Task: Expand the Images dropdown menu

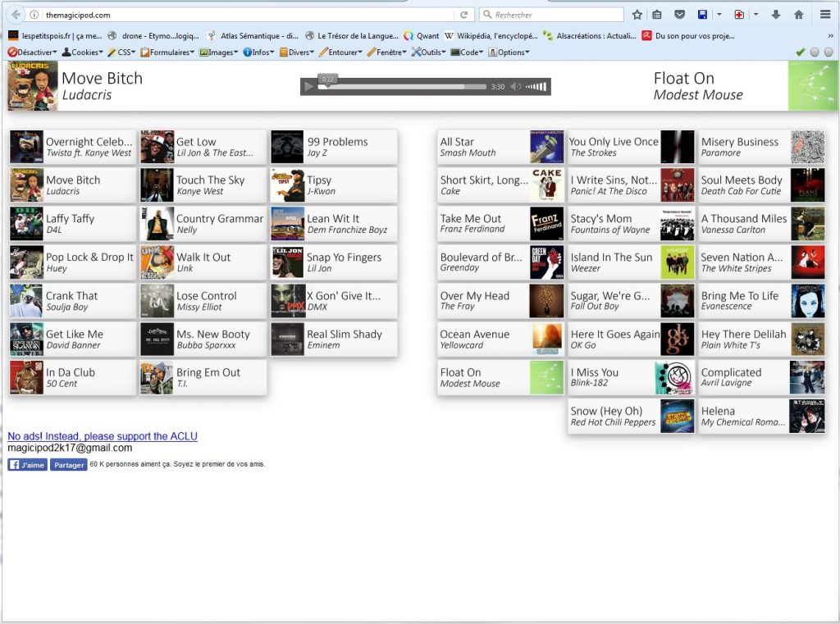Action: 218,52
